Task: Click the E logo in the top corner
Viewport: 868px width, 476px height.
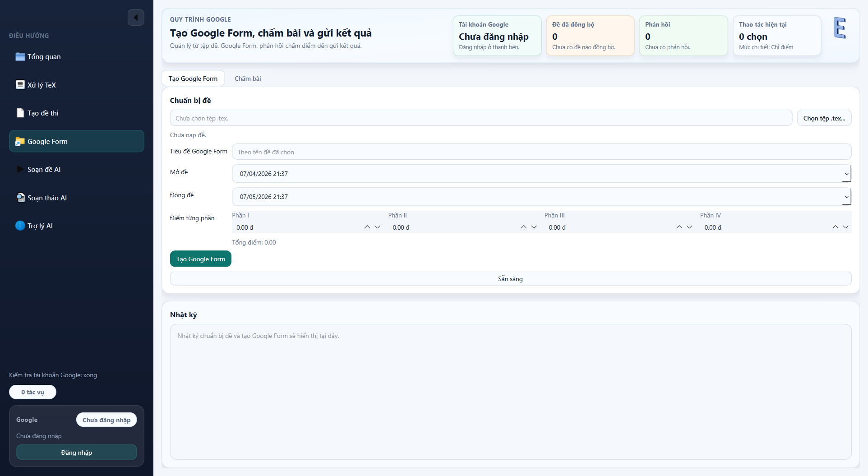Action: tap(840, 28)
